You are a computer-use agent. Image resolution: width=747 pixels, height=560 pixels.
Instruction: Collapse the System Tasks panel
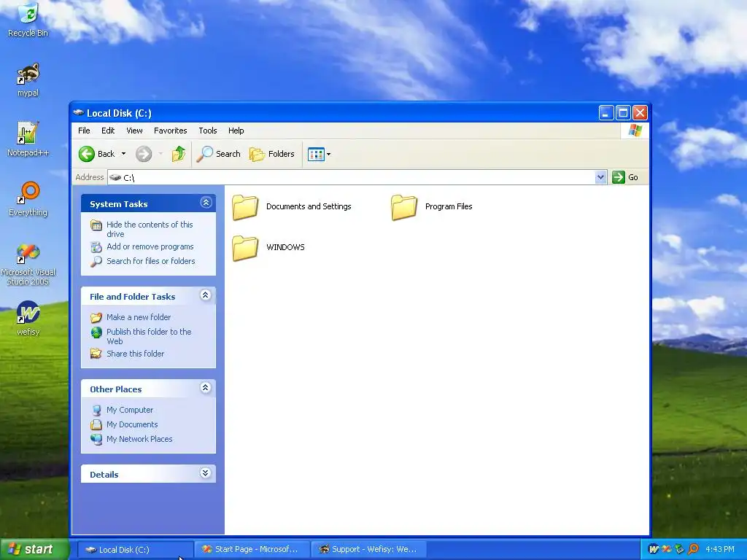pos(206,203)
